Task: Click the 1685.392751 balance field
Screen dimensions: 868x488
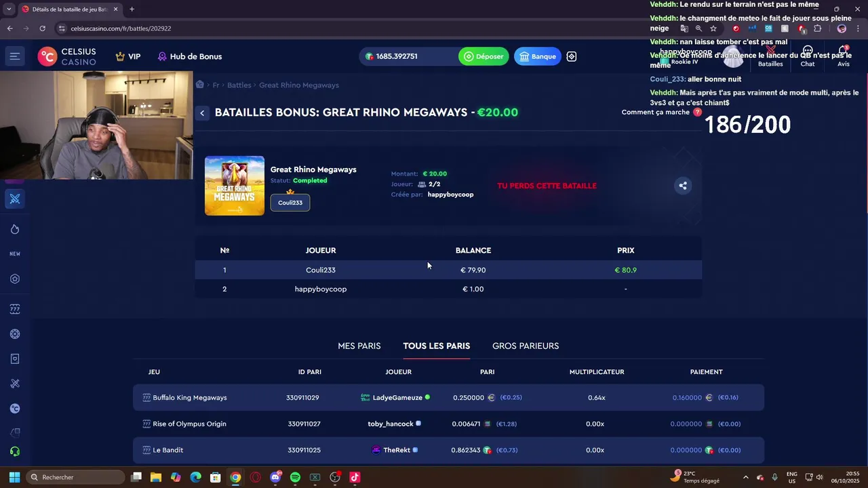Action: [407, 56]
